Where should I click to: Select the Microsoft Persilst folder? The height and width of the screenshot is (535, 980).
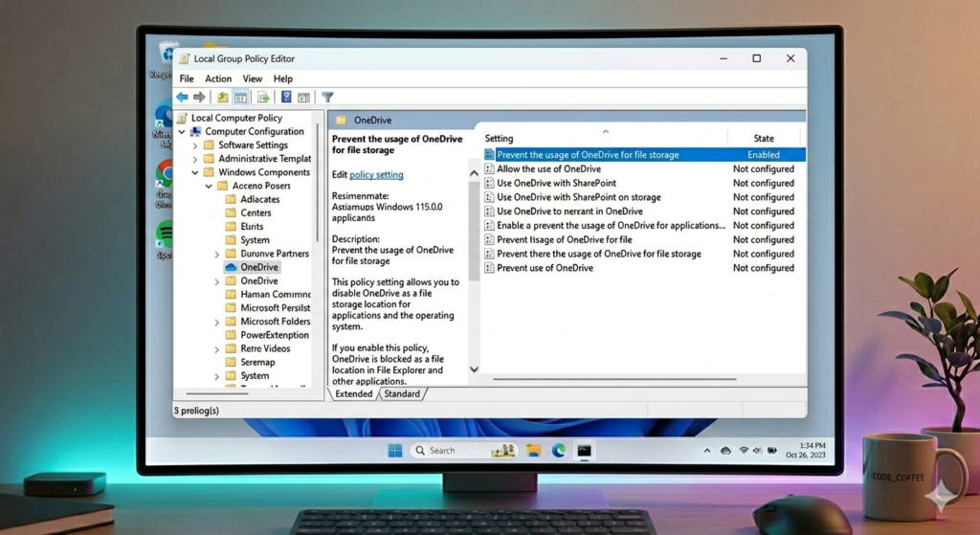tap(275, 308)
